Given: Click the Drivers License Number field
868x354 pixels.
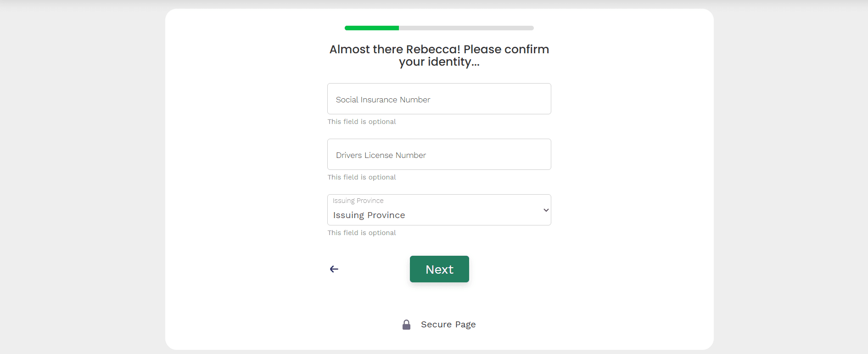Looking at the screenshot, I should (x=439, y=154).
